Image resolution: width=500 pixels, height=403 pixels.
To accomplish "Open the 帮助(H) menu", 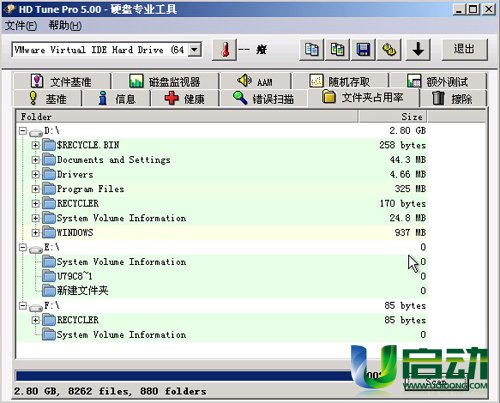I will 65,25.
